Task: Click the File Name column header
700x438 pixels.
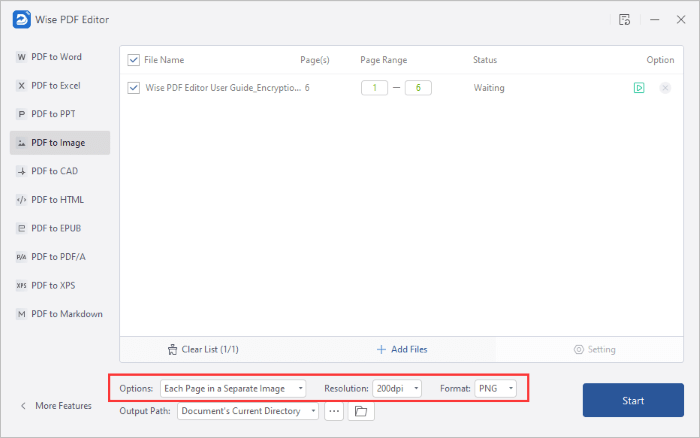Action: (x=164, y=60)
